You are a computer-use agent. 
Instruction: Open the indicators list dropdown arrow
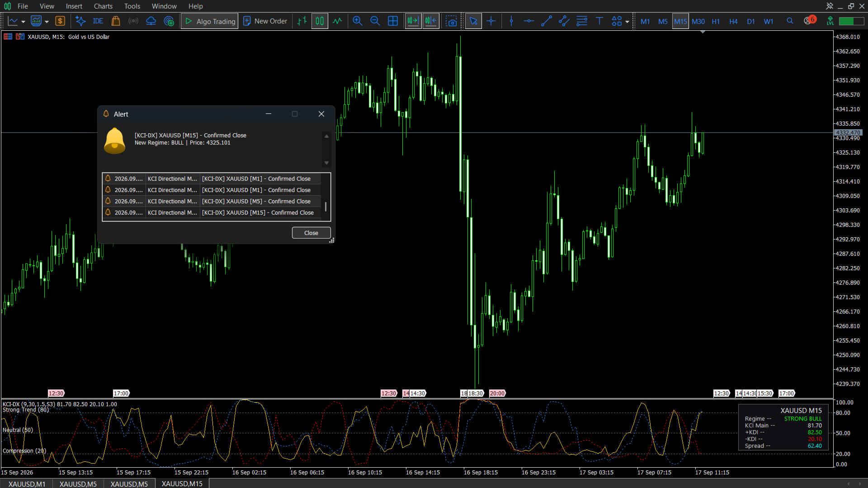[47, 22]
